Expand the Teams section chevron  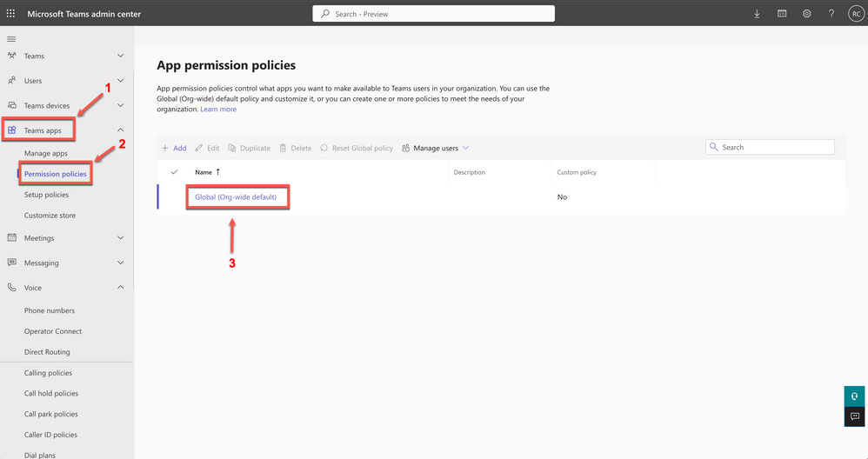121,56
